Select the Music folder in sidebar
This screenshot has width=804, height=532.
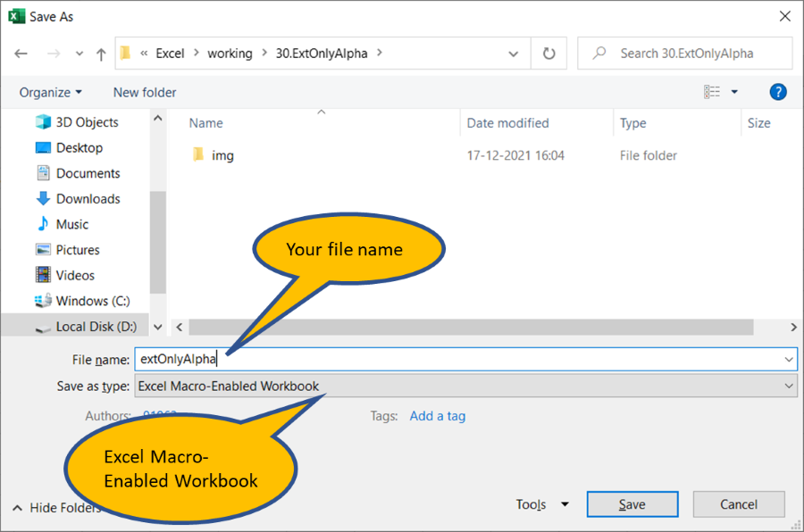pyautogui.click(x=72, y=224)
